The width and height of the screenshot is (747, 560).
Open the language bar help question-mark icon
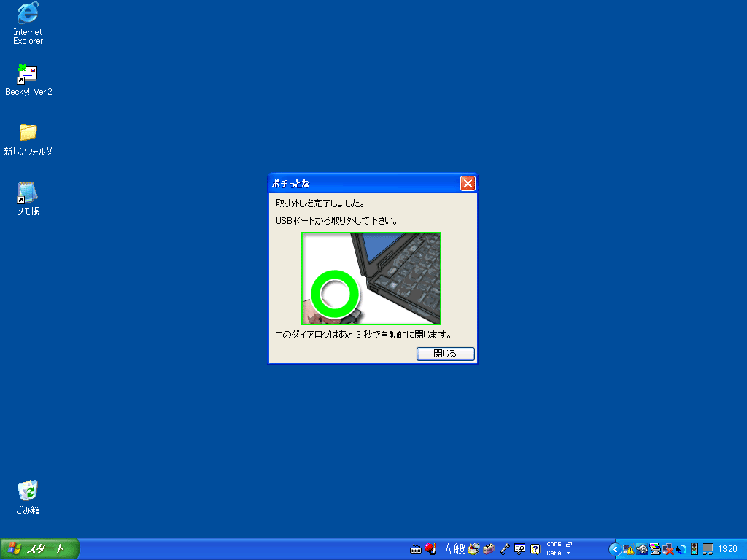(535, 549)
